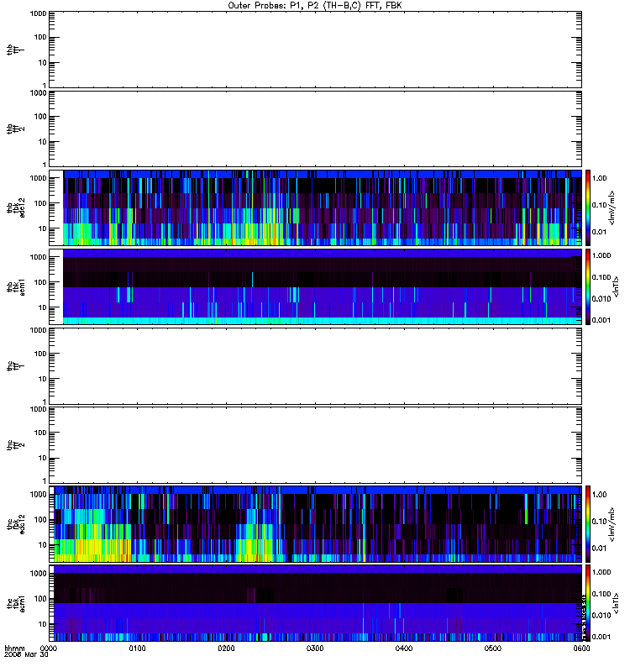Click the thc fbk scm1 spectrogram panel

315,603
